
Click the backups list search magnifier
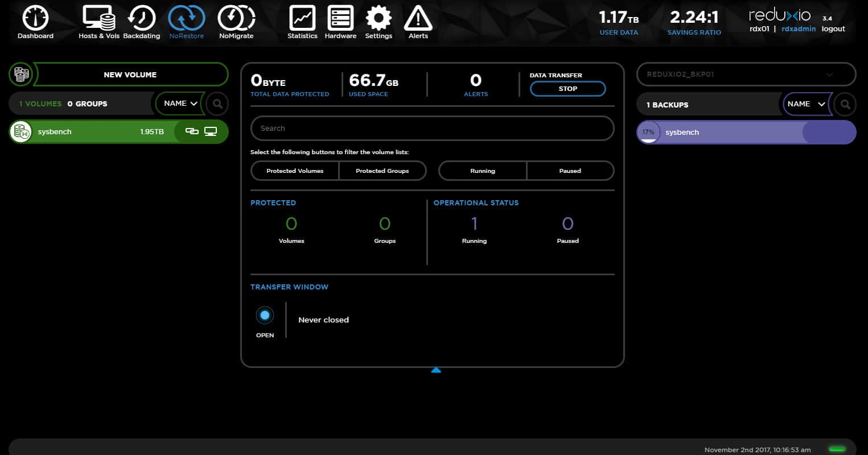[x=845, y=104]
